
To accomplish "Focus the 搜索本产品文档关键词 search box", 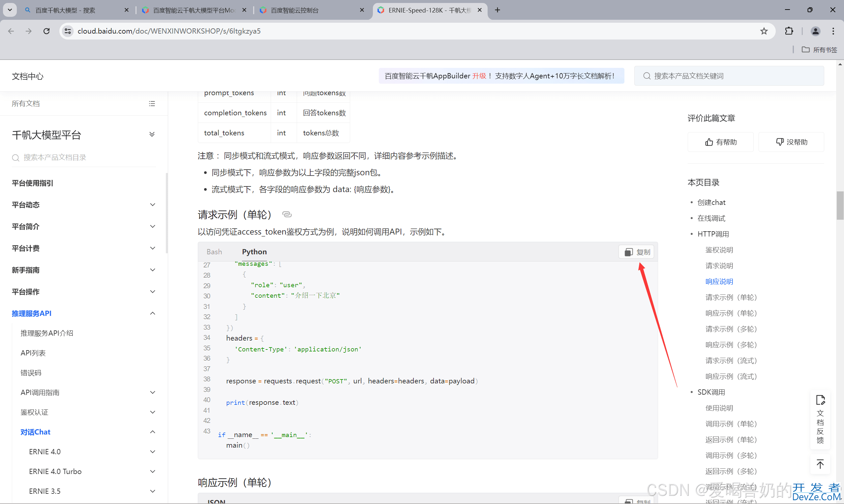I will (729, 76).
